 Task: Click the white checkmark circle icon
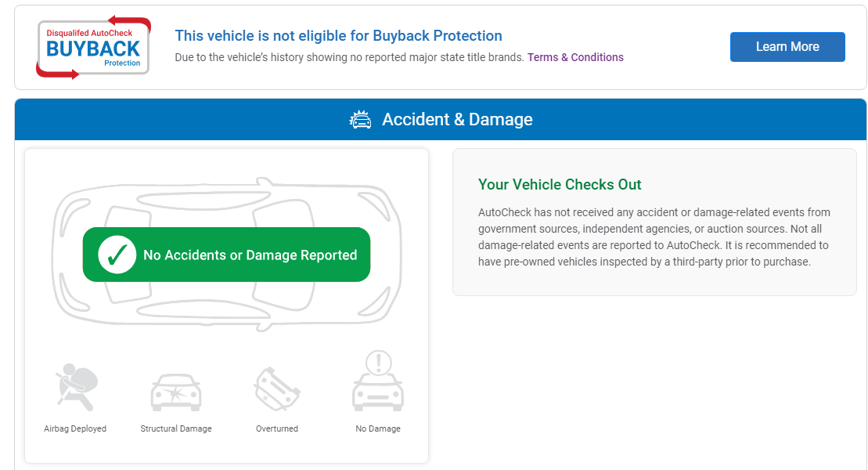(117, 255)
